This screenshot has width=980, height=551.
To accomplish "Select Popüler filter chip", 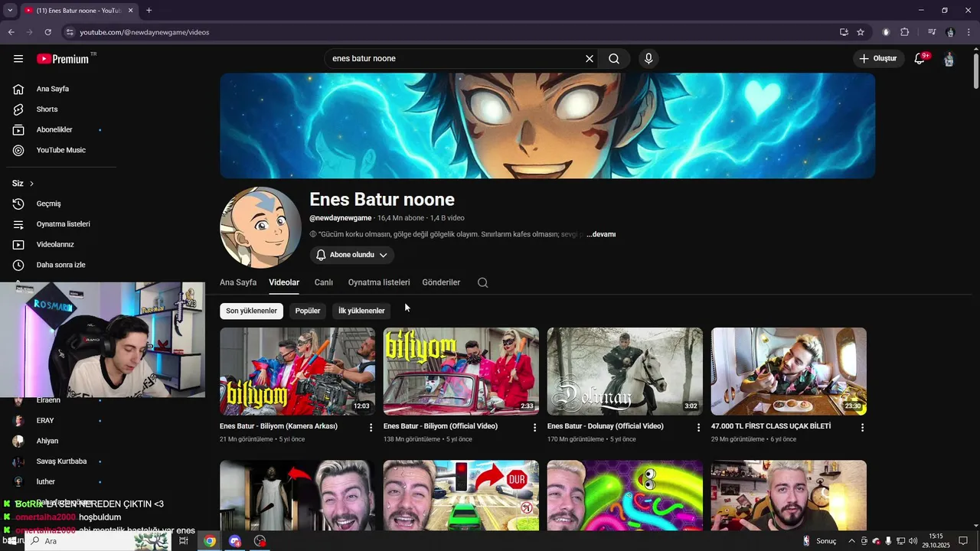I will [308, 311].
